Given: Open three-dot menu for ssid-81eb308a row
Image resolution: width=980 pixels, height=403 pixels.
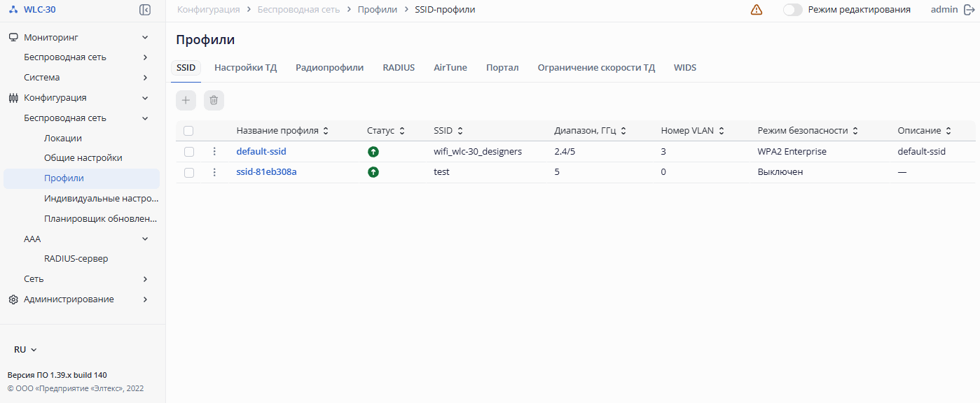Looking at the screenshot, I should click(214, 171).
